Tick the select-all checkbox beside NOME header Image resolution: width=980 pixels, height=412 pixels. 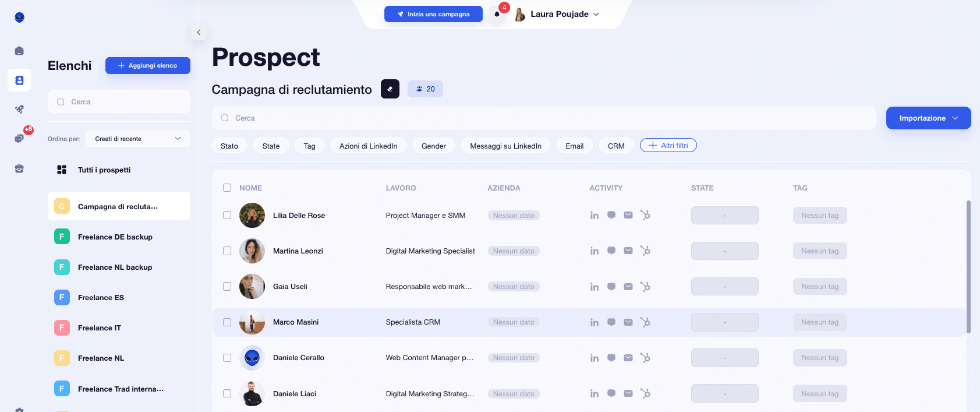tap(227, 188)
